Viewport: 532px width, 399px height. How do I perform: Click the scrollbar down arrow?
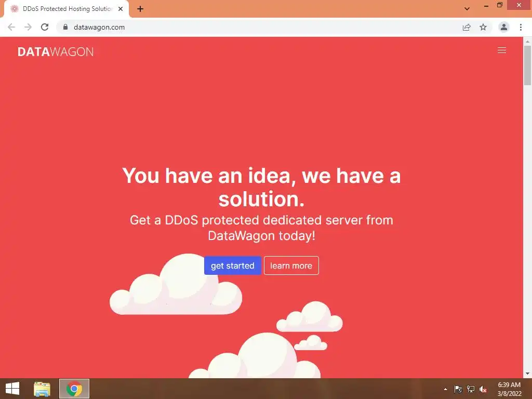click(x=527, y=374)
